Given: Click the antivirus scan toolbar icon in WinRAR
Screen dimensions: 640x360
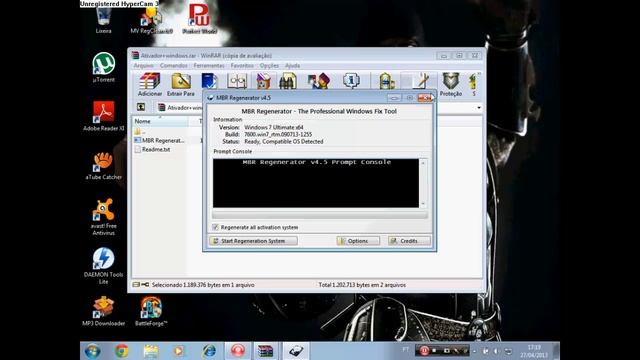Looking at the screenshot, I should click(x=386, y=81).
